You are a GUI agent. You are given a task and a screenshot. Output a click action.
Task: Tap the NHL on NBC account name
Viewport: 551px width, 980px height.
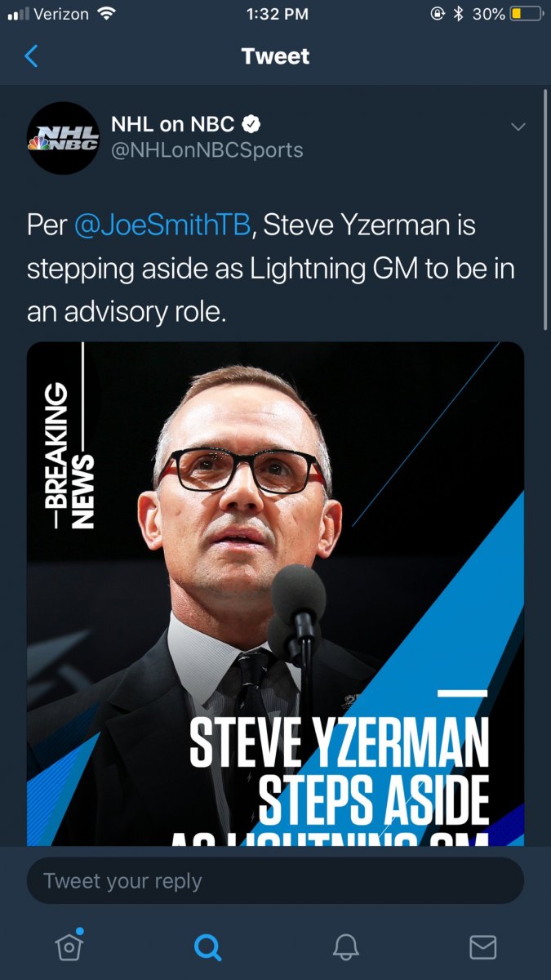[173, 125]
